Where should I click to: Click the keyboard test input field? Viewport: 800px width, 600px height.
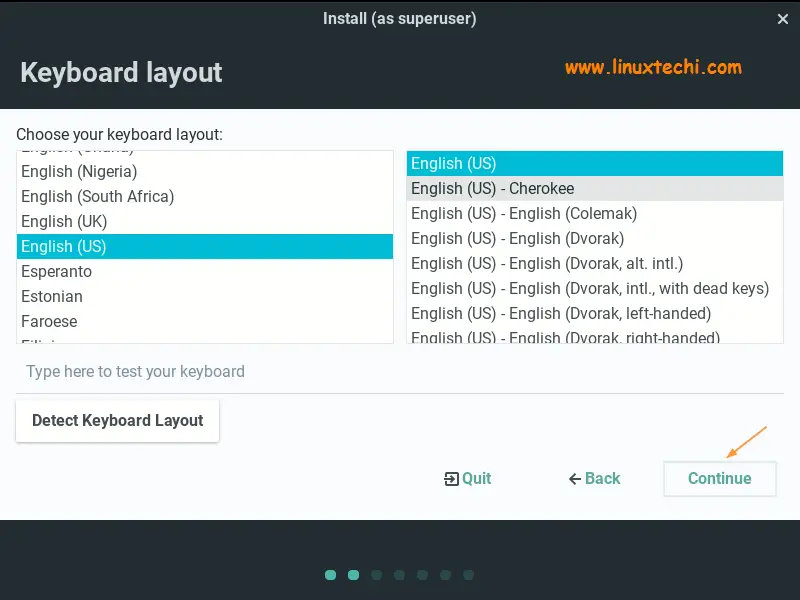pyautogui.click(x=399, y=371)
